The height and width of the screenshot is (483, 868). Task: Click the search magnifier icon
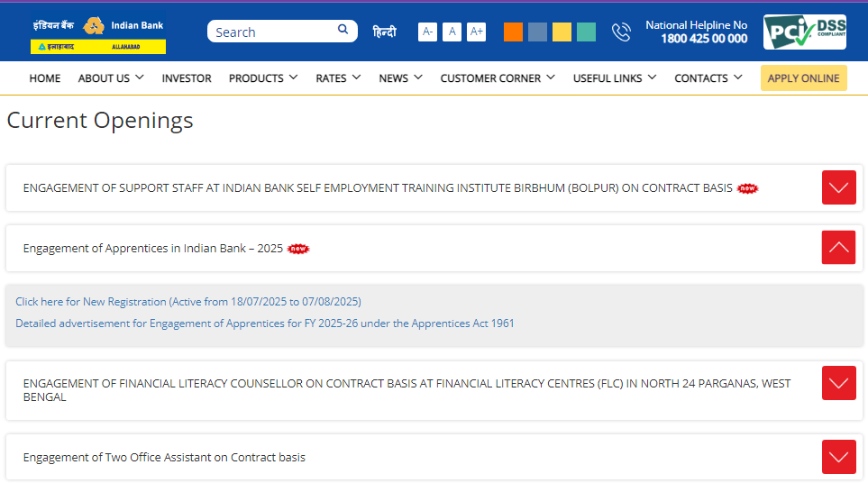[x=343, y=31]
